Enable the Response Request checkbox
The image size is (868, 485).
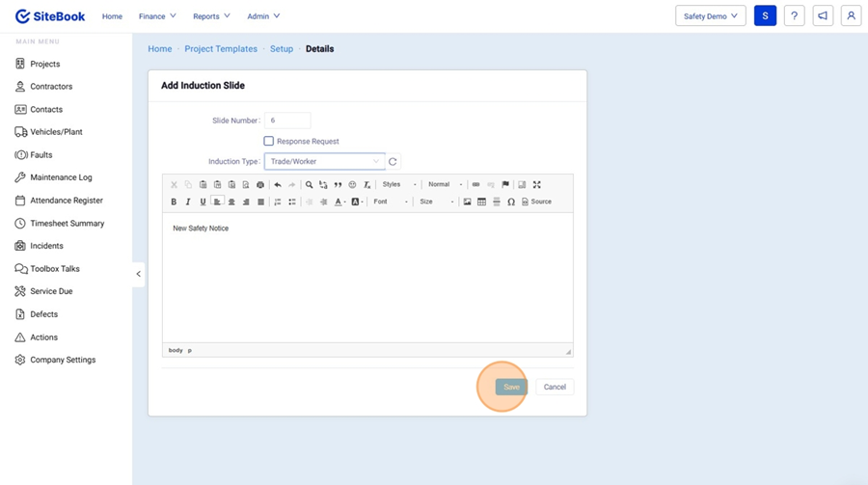(269, 142)
